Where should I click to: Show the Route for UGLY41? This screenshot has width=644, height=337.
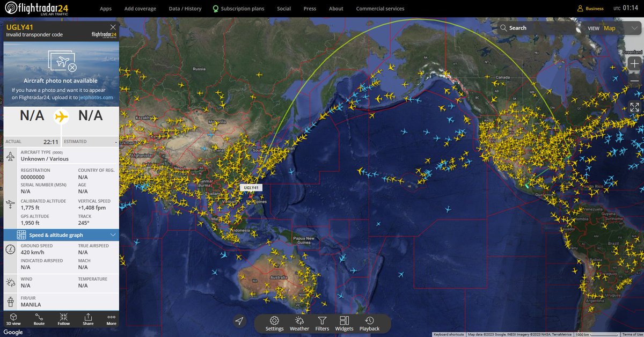[39, 319]
